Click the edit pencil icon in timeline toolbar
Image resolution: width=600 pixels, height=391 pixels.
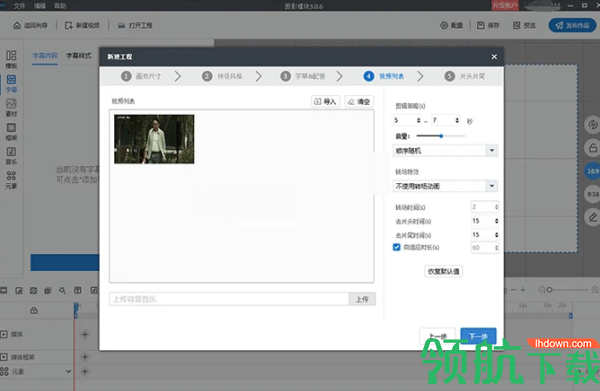19,291
